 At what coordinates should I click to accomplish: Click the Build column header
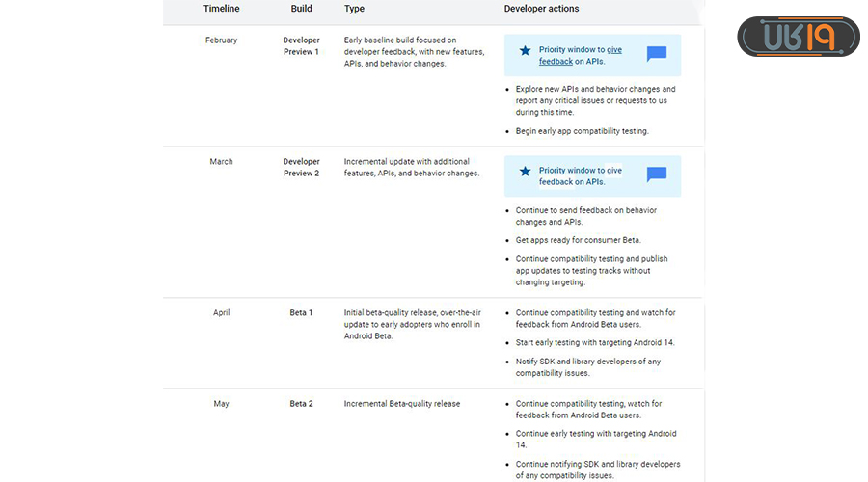[301, 9]
